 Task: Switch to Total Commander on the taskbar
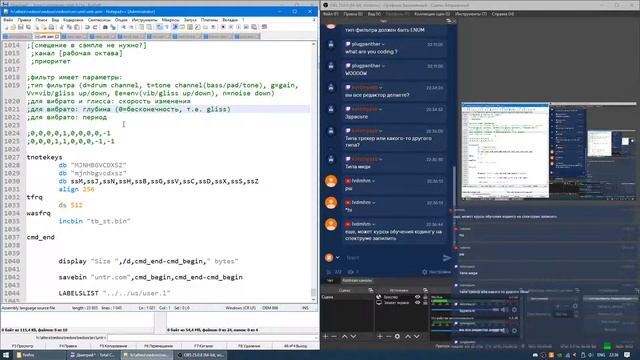(93, 355)
